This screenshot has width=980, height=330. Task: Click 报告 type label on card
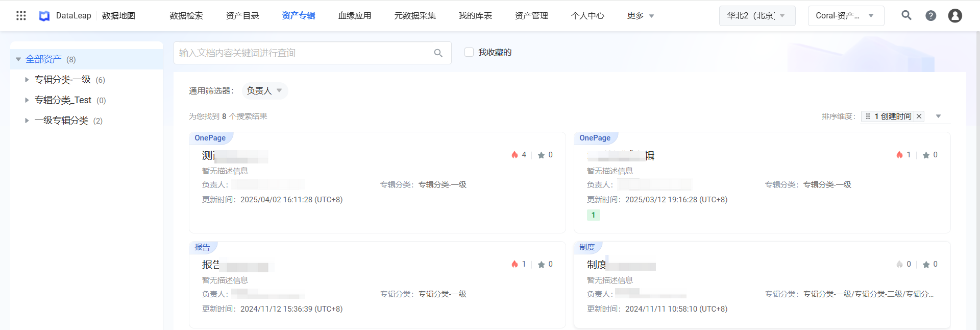tap(202, 247)
